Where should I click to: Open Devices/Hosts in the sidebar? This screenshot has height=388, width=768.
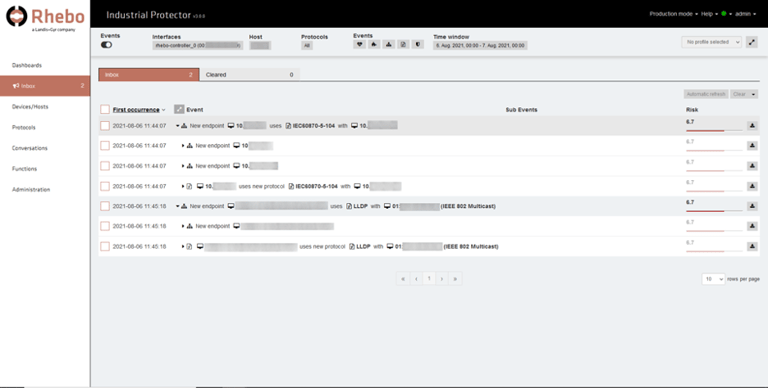point(30,107)
